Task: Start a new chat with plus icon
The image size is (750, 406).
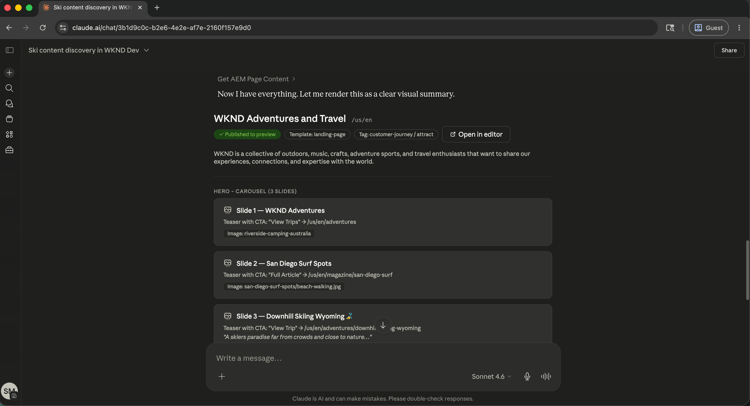Action: coord(9,73)
